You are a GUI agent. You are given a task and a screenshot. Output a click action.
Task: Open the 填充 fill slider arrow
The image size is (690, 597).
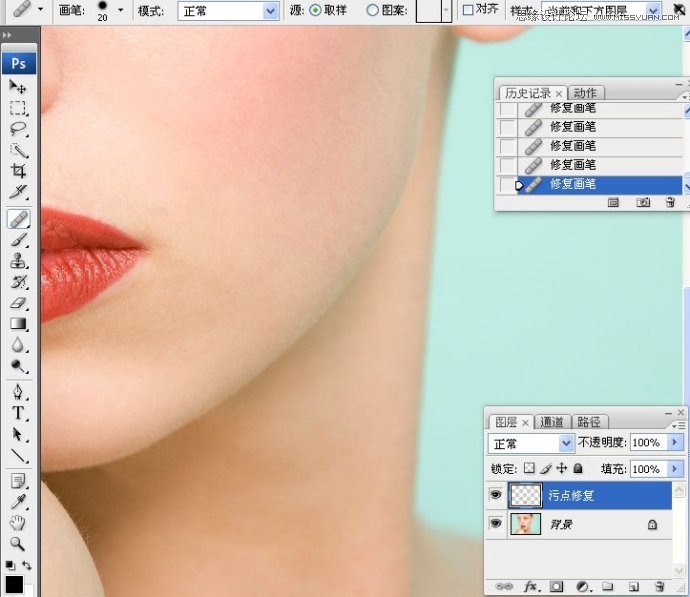click(675, 469)
